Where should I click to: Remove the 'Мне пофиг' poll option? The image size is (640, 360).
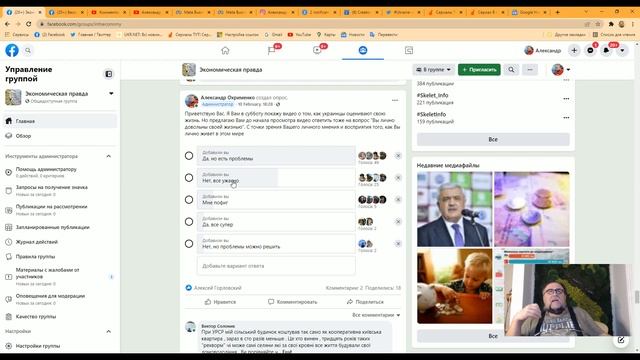[x=398, y=200]
